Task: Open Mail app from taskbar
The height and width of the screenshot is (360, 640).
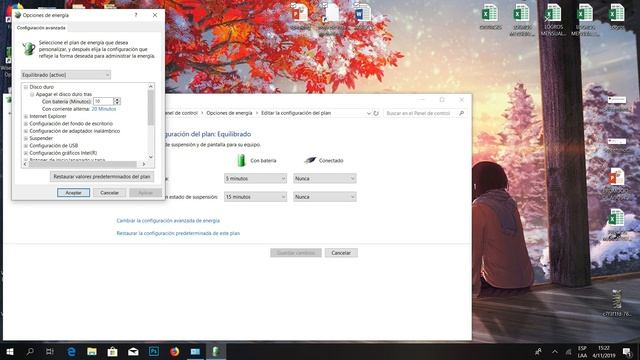Action: [133, 351]
